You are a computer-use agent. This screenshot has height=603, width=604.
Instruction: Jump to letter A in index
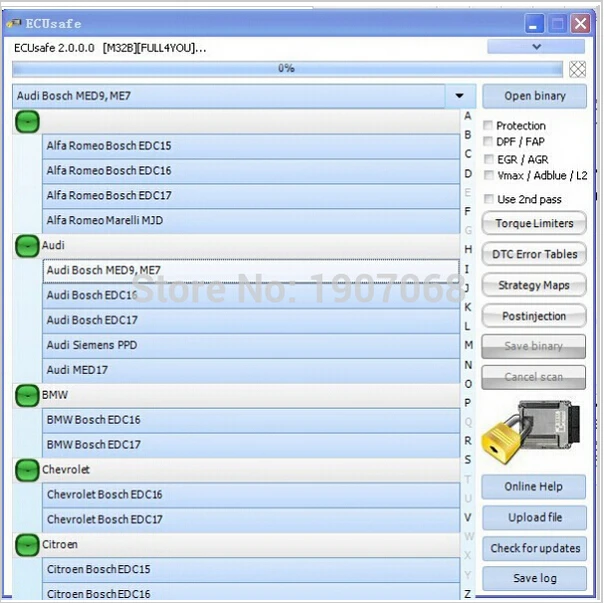coord(468,116)
